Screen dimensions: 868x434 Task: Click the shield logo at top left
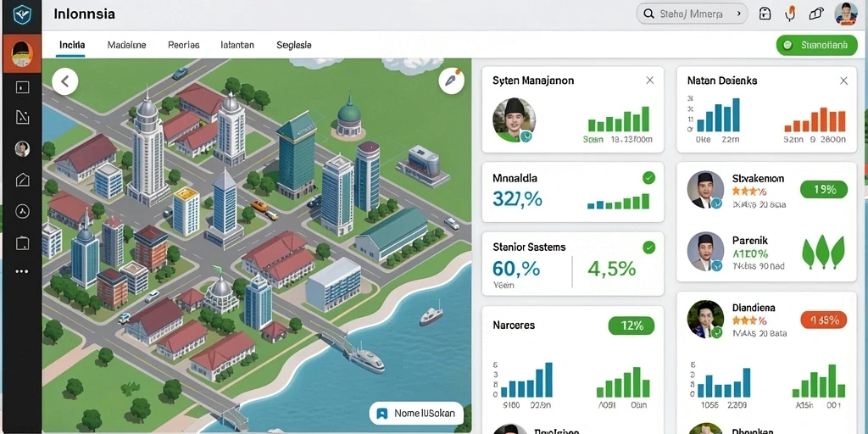(x=21, y=14)
